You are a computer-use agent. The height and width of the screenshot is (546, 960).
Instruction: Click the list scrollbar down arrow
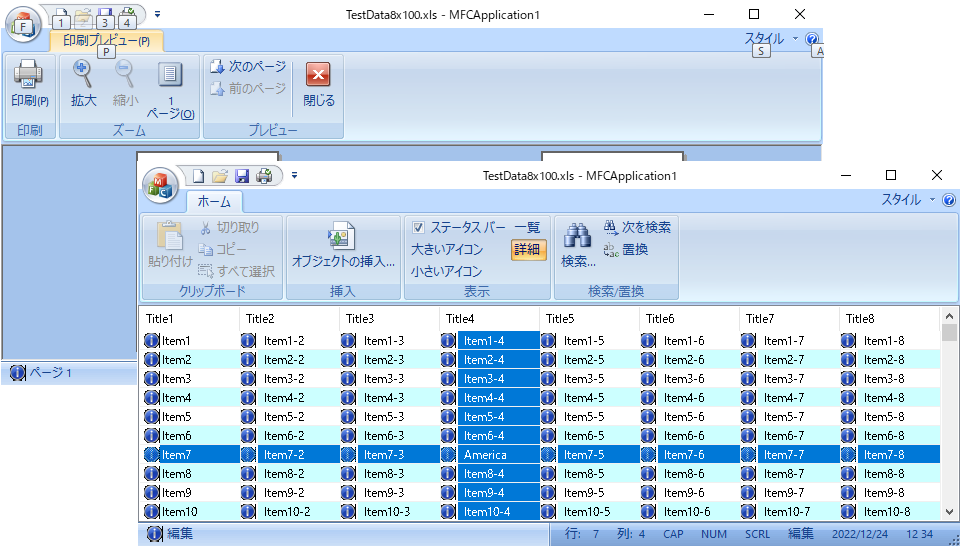pos(949,512)
